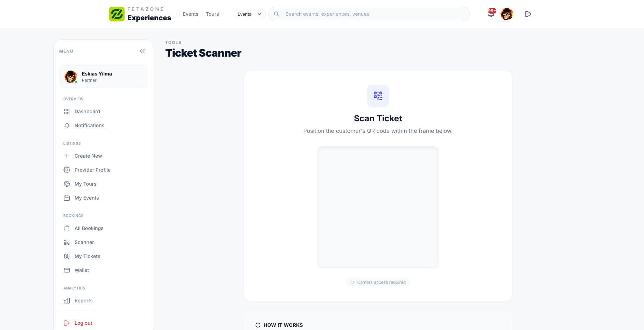The image size is (644, 330).
Task: Click the Fetazone logo icon
Action: [x=117, y=14]
